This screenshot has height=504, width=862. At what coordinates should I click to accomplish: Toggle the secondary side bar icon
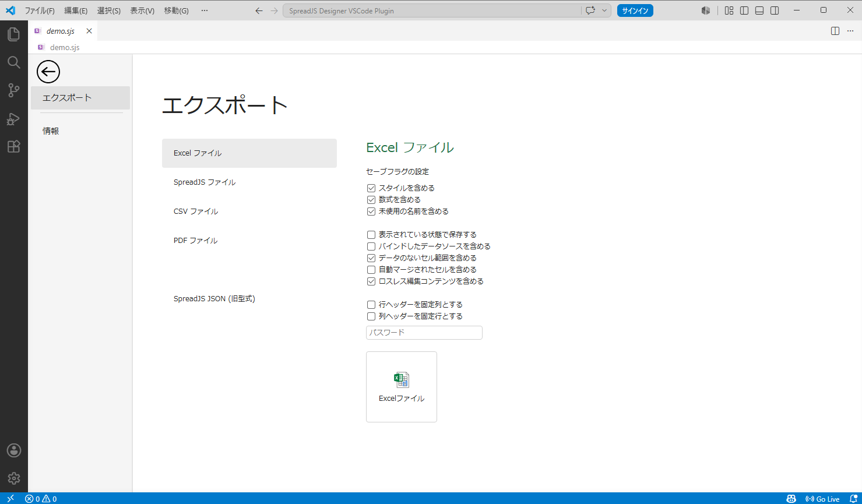[775, 10]
